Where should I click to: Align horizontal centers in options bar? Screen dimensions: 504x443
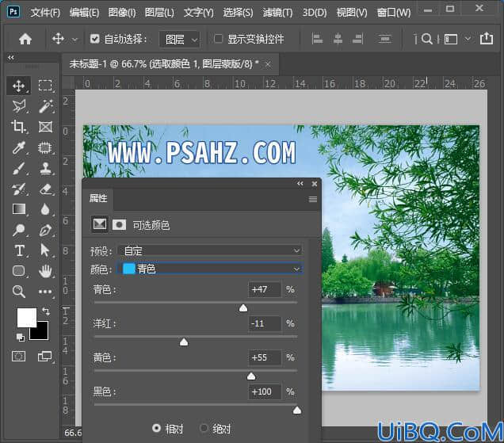coord(338,39)
